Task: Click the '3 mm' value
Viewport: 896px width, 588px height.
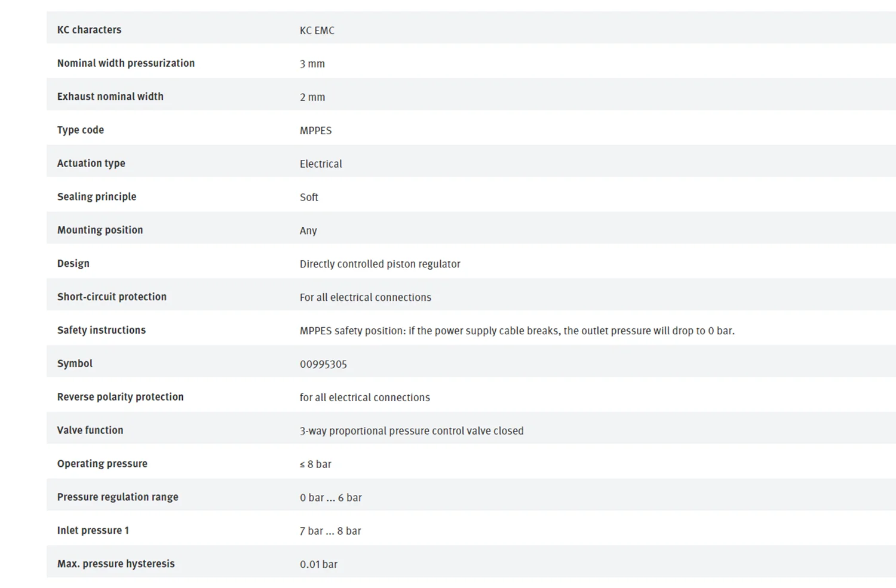Action: pos(312,64)
